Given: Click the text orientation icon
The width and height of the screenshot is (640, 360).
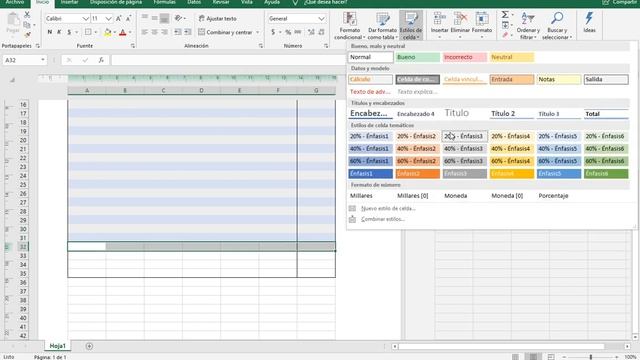Looking at the screenshot, I should tap(178, 18).
